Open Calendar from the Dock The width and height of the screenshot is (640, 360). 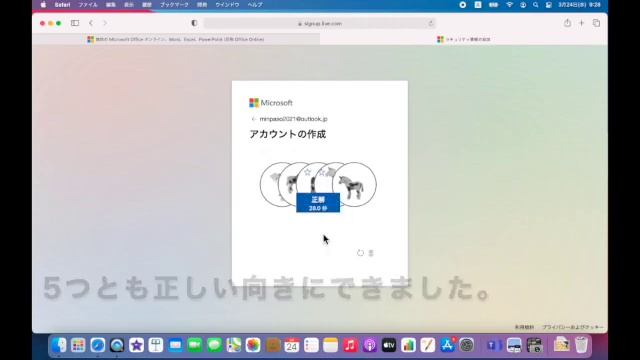[x=292, y=345]
